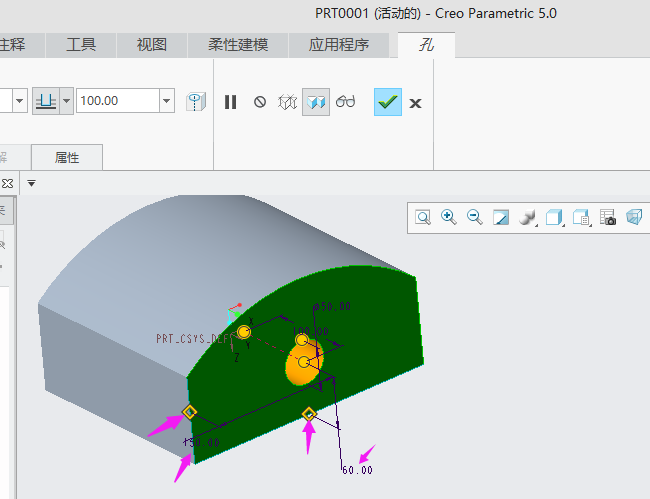Image resolution: width=650 pixels, height=499 pixels.
Task: Toggle the attached preview mode icon
Action: [316, 102]
